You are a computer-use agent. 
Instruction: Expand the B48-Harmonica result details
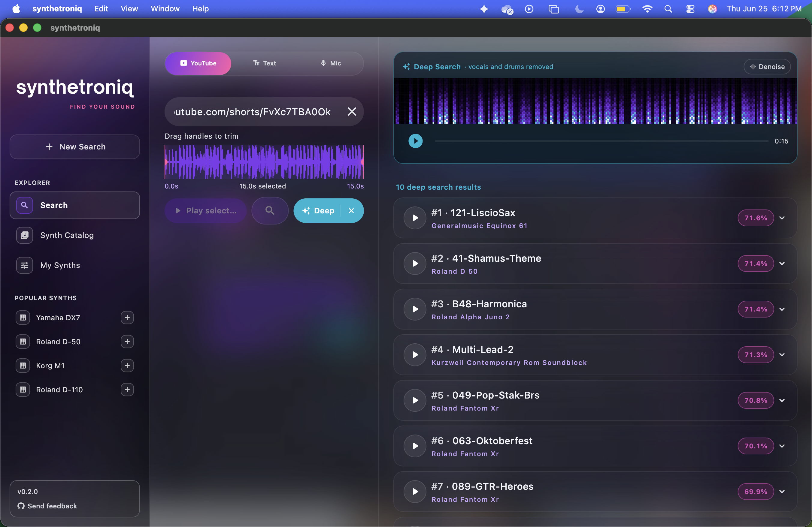[x=782, y=309]
